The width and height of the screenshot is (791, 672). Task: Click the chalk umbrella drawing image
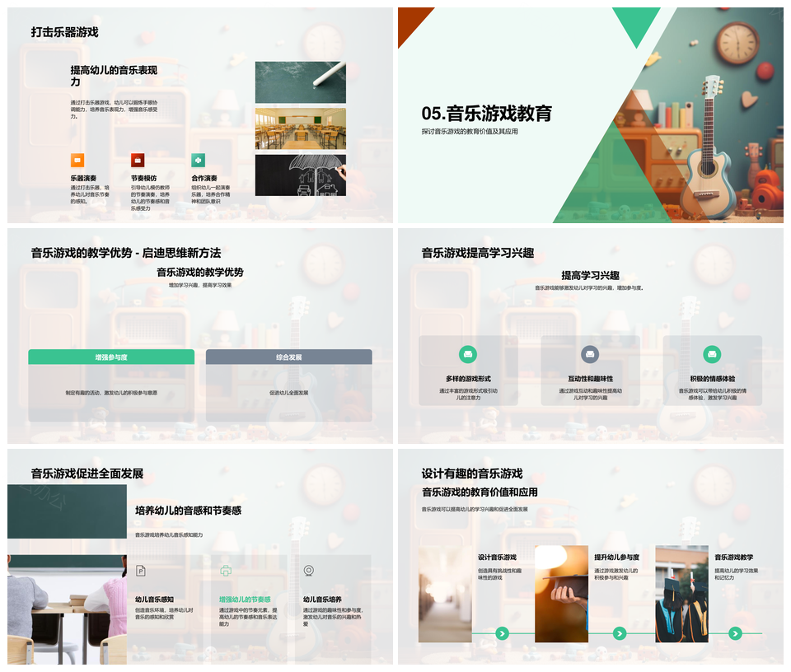point(300,175)
